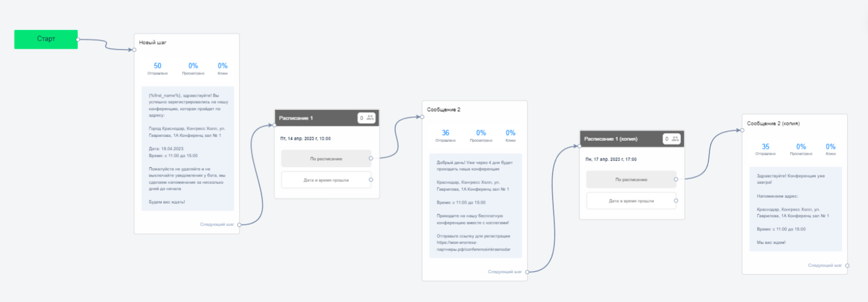
Task: Click Следующий шаг link in Новый шаг card
Action: (217, 224)
